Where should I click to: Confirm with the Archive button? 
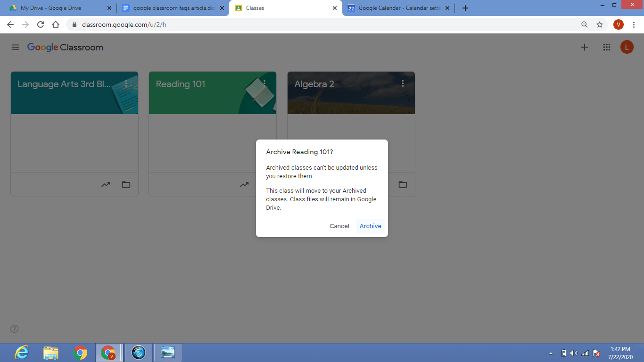(370, 226)
